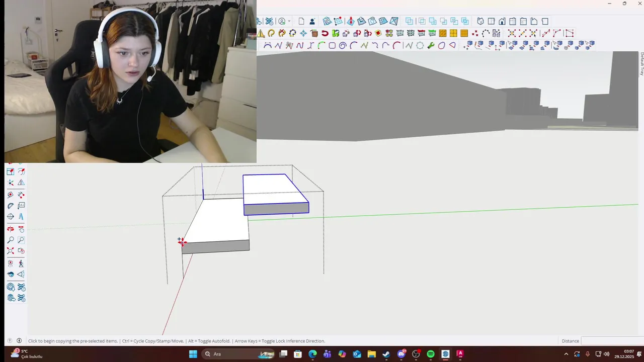The width and height of the screenshot is (644, 362).
Task: Select the Offset tool in left toolbar
Action: click(21, 171)
